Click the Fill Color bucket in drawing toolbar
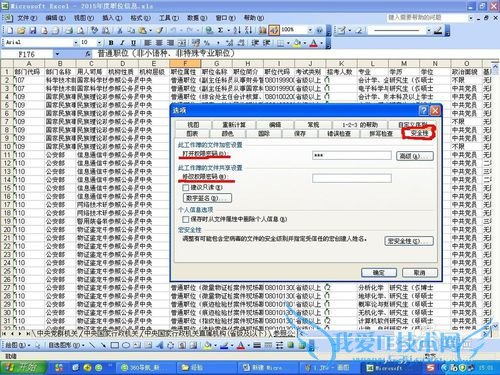The width and height of the screenshot is (500, 375). pyautogui.click(x=207, y=345)
